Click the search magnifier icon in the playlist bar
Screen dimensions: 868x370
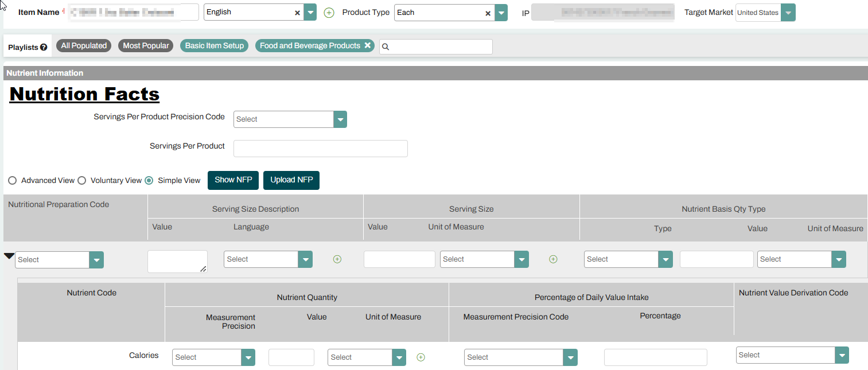point(387,46)
